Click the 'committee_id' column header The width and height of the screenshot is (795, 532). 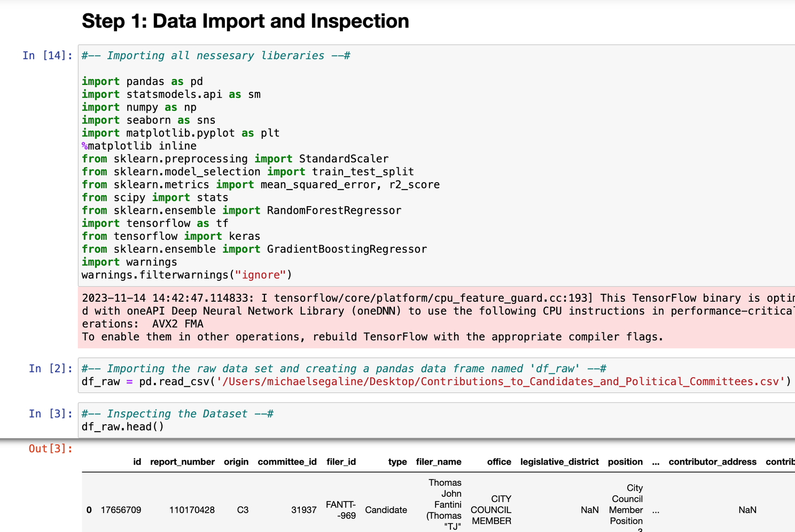pyautogui.click(x=287, y=462)
